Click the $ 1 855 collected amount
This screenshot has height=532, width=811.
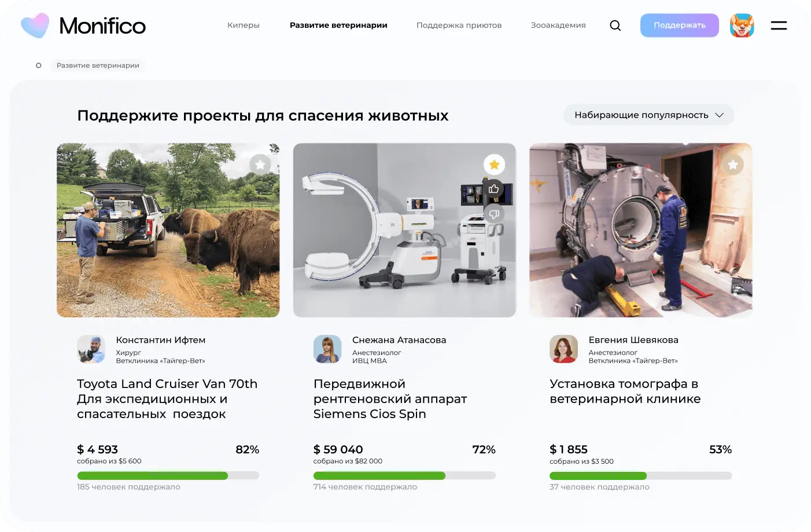pos(569,449)
